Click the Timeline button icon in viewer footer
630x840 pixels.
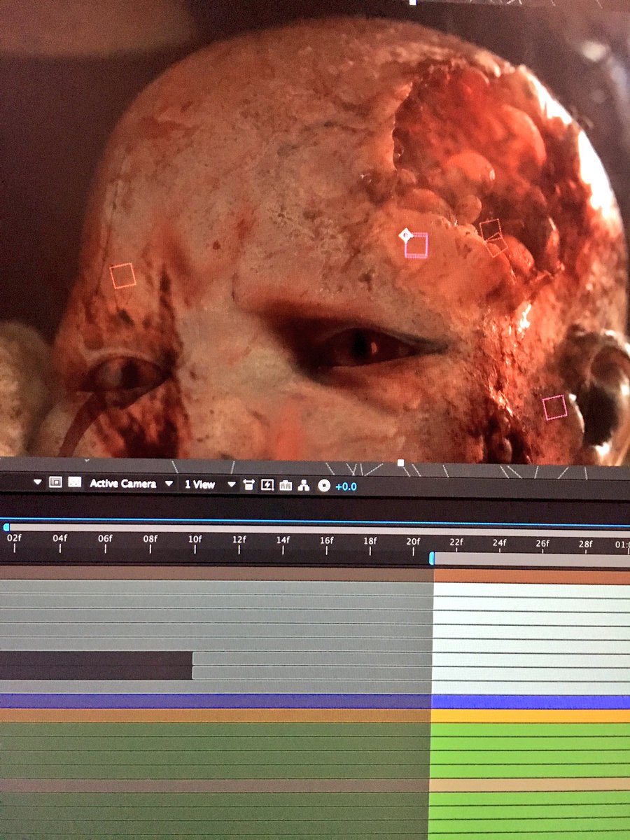pyautogui.click(x=286, y=484)
